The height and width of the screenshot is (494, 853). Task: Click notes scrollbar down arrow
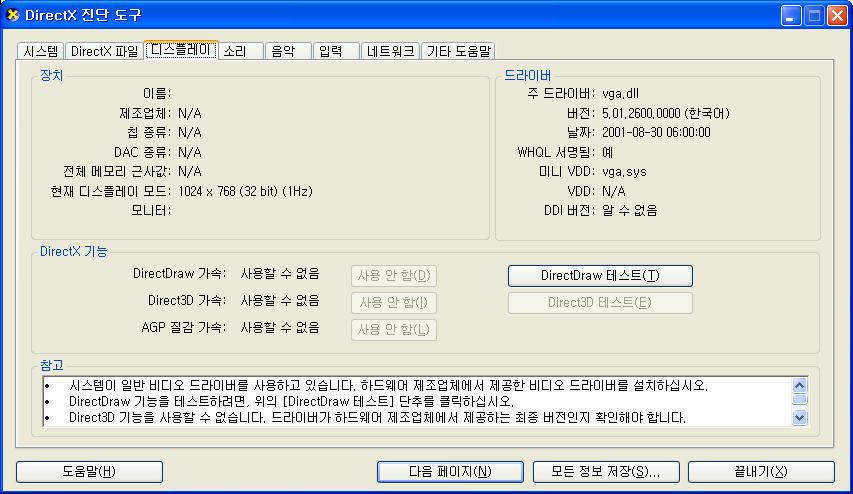click(799, 418)
